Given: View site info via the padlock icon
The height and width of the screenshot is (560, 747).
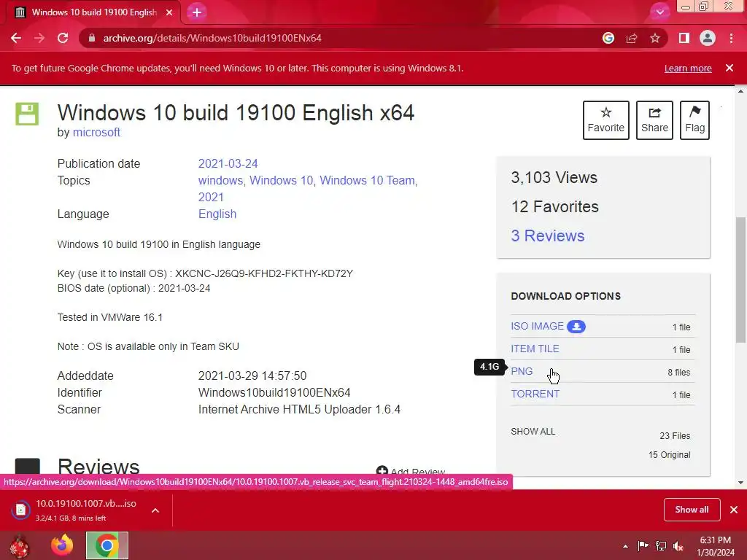Looking at the screenshot, I should coord(91,38).
